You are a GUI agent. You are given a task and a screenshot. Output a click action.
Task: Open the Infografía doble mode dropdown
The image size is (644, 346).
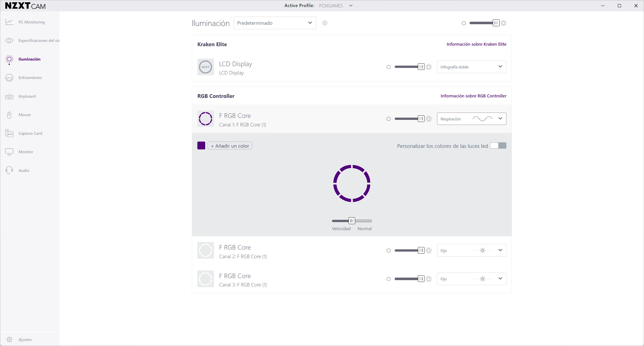[471, 67]
